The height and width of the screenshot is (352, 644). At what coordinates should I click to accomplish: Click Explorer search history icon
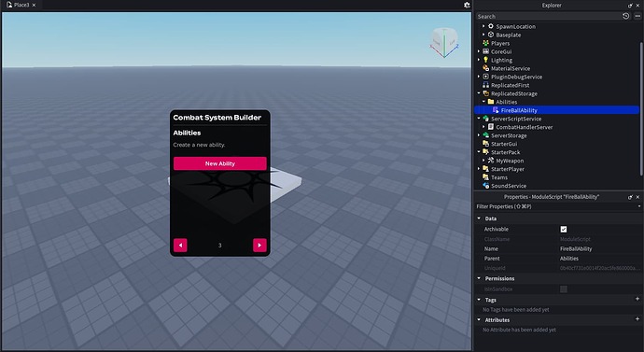(x=626, y=16)
